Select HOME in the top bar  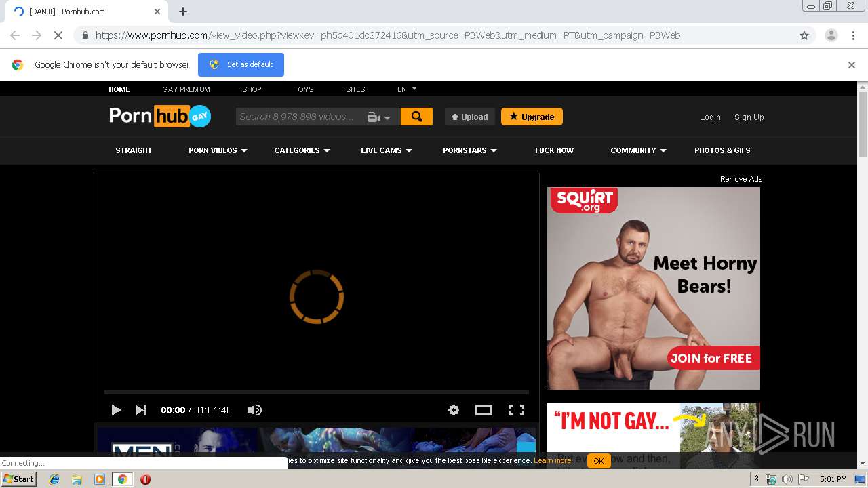click(x=119, y=89)
